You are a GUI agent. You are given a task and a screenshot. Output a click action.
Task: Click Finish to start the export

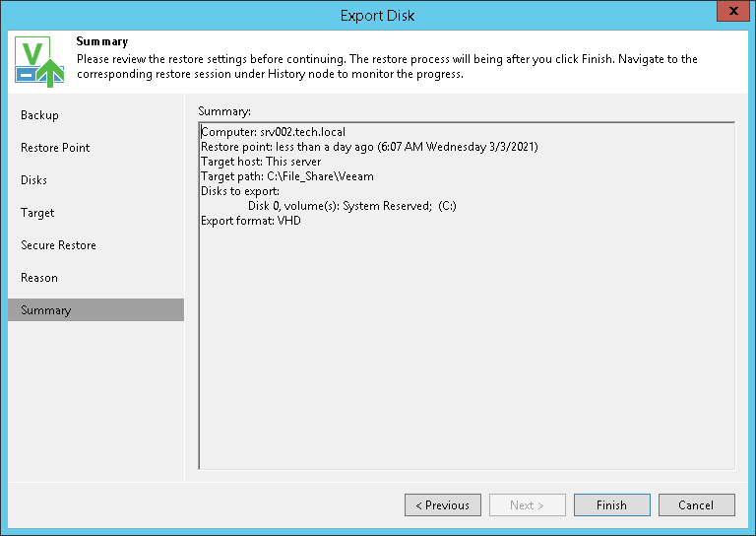pyautogui.click(x=611, y=505)
